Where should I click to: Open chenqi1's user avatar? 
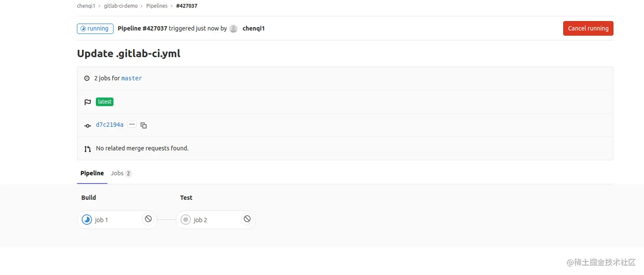[233, 28]
